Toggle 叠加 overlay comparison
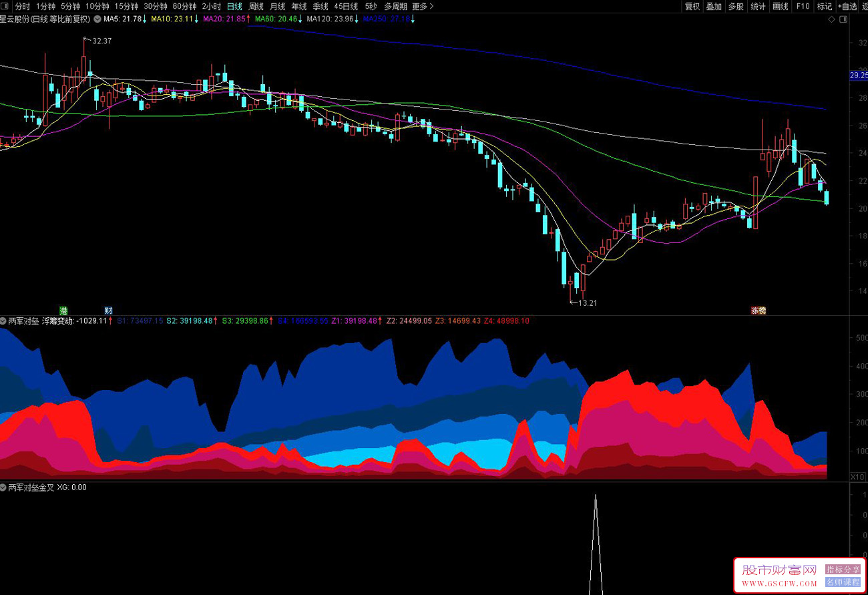868x595 pixels. coord(714,6)
